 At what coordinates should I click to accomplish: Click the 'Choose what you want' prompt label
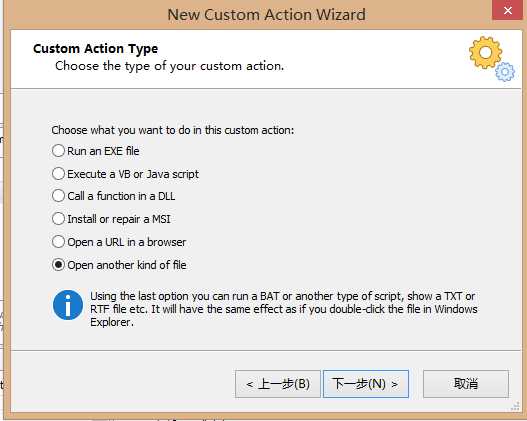pyautogui.click(x=173, y=130)
